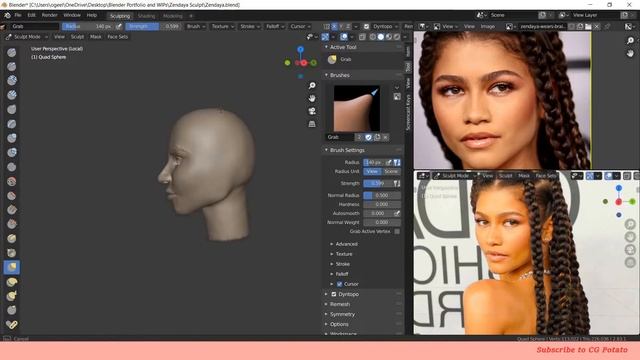Select the Draw Sharp brush
Screen dimensions: 640x360
(11, 66)
